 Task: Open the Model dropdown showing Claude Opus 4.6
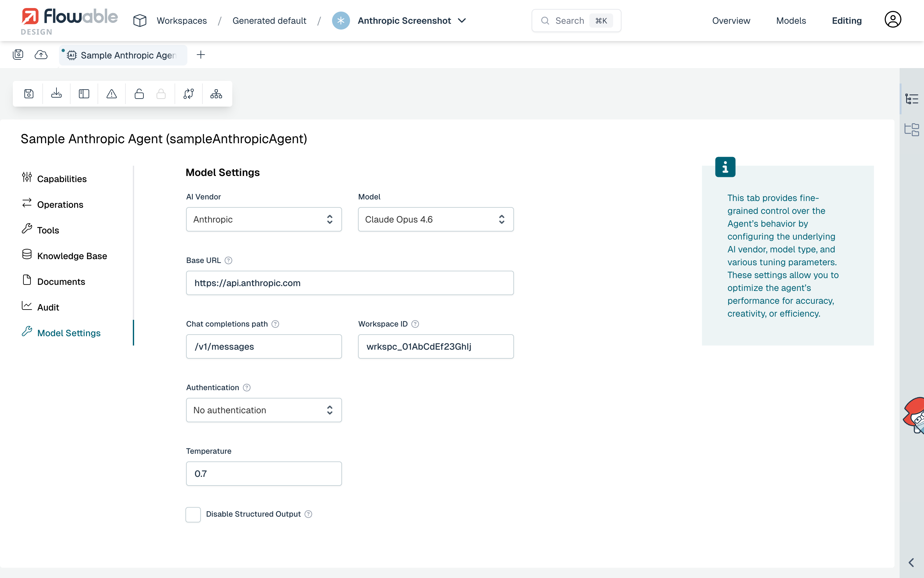point(436,219)
